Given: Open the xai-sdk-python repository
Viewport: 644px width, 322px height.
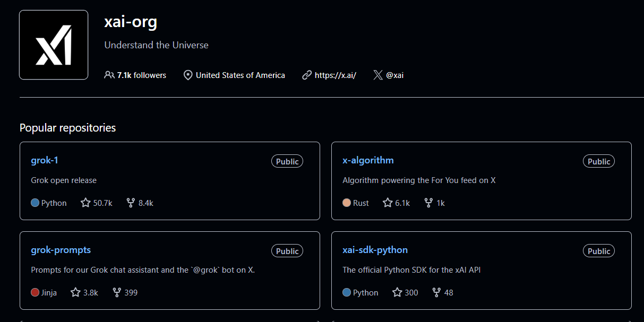Looking at the screenshot, I should pos(375,250).
